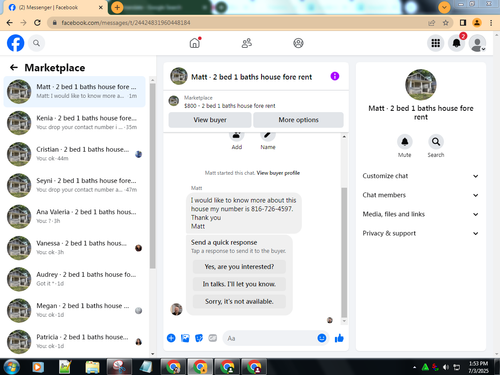The width and height of the screenshot is (500, 375).
Task: Click the back arrow beside Marketplace
Action: pos(14,68)
